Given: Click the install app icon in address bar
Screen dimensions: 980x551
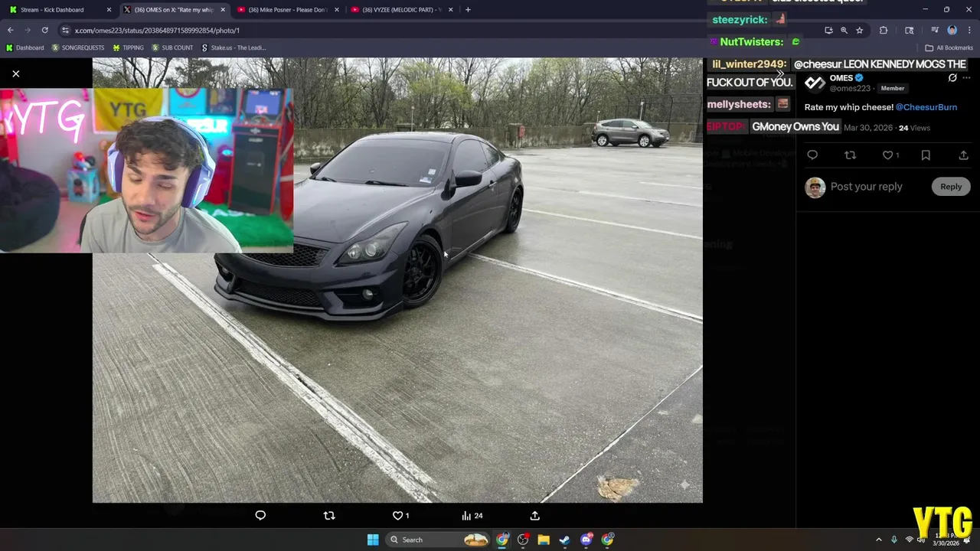Looking at the screenshot, I should 828,30.
